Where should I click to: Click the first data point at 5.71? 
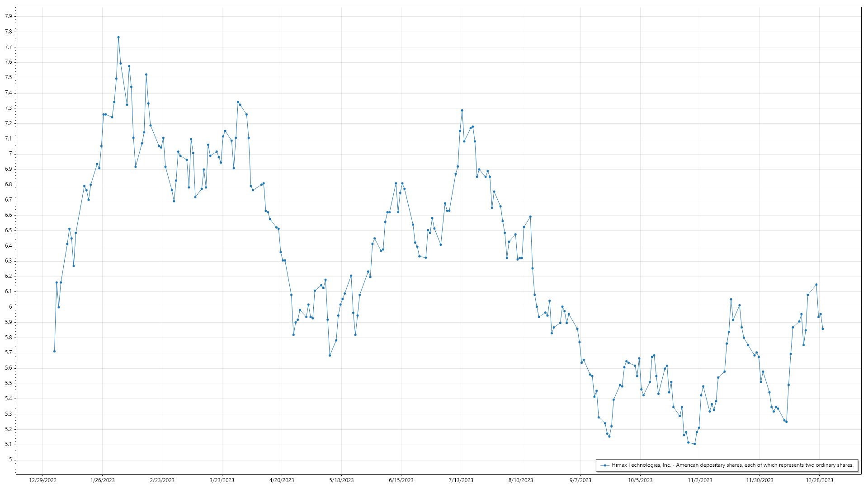(x=54, y=351)
